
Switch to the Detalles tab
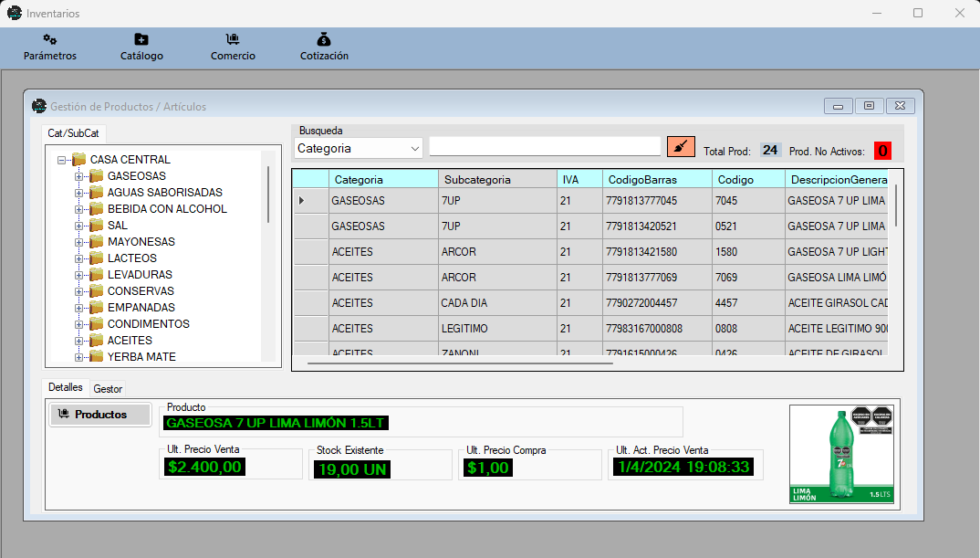pos(66,387)
